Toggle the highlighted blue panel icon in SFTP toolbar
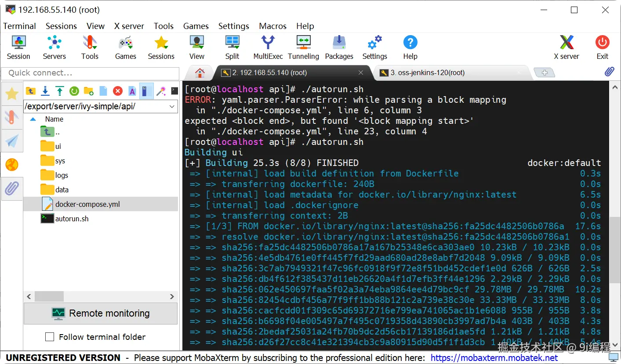Viewport: 621px width, 364px height. 146,91
